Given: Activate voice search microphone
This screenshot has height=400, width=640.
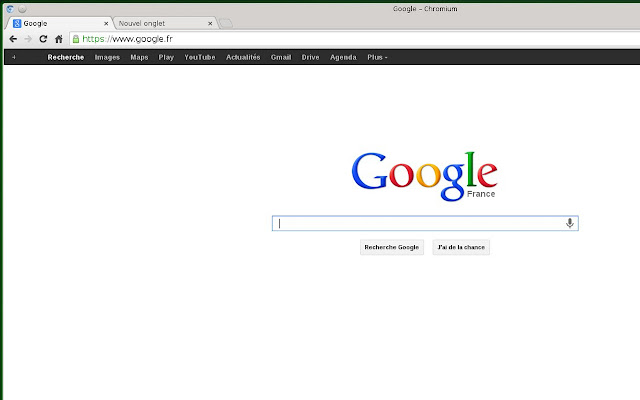Looking at the screenshot, I should (x=570, y=223).
